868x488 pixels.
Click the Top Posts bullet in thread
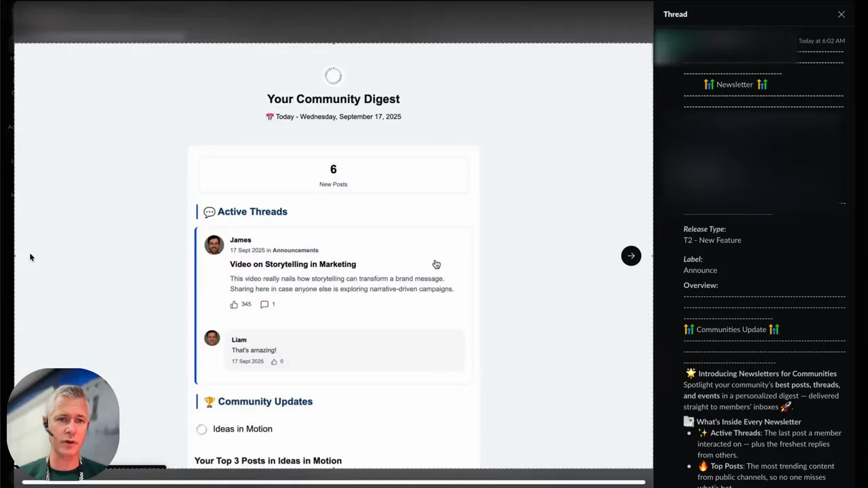coord(766,476)
